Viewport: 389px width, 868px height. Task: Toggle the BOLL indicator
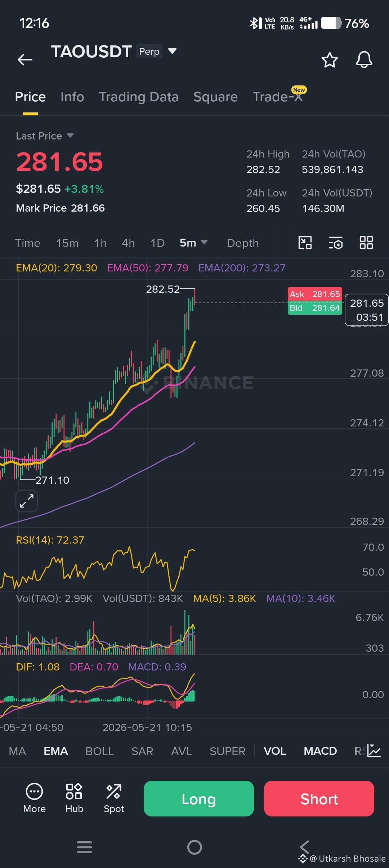(99, 751)
